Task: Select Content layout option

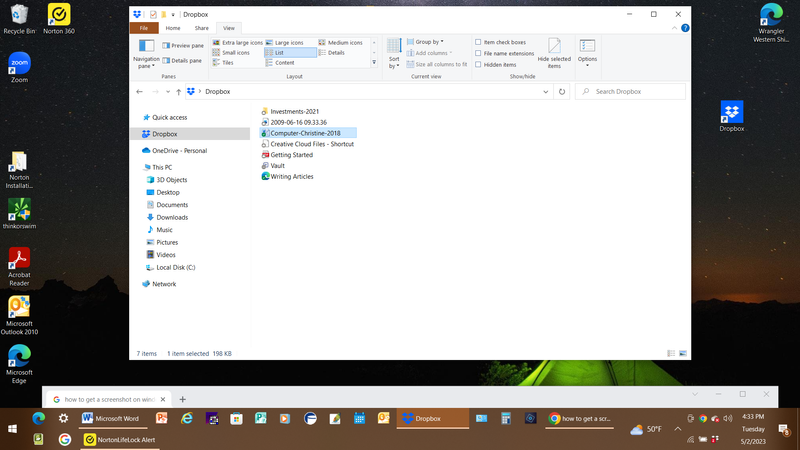Action: [x=280, y=63]
